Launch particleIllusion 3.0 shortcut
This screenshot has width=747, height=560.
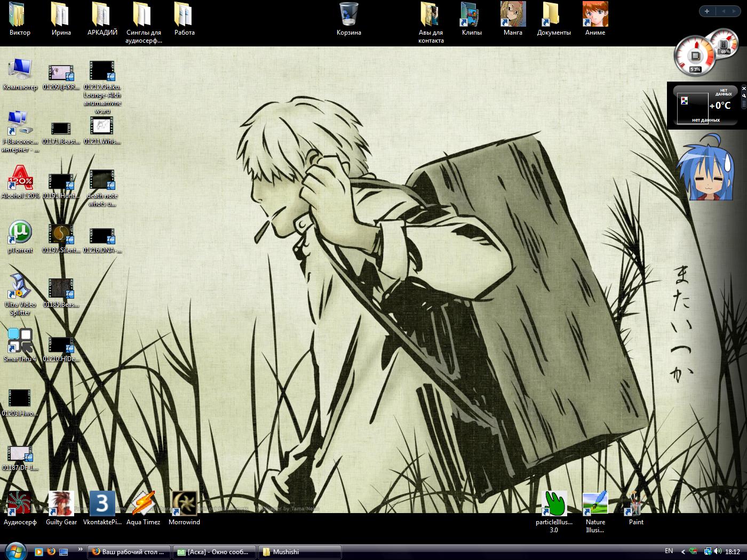554,513
